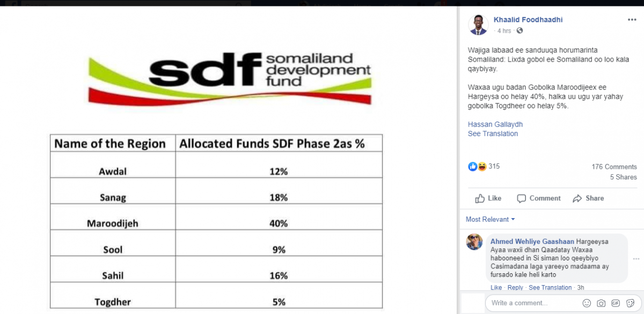Click See Translation under the post text
644x314 pixels.
point(493,134)
